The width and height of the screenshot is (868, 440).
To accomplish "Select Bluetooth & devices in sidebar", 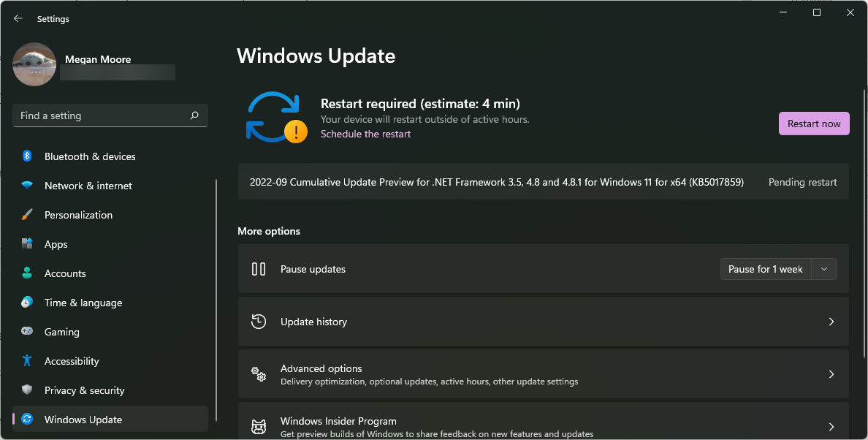I will point(110,156).
